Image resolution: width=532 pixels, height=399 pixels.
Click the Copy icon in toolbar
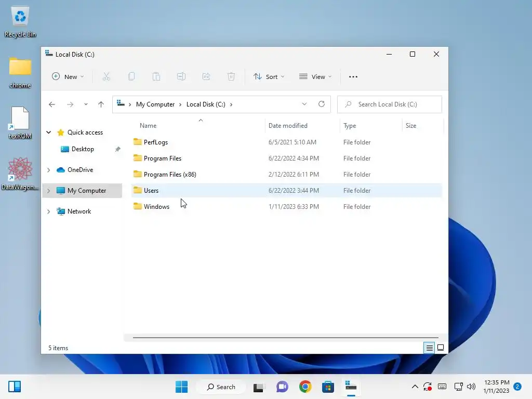pos(131,77)
